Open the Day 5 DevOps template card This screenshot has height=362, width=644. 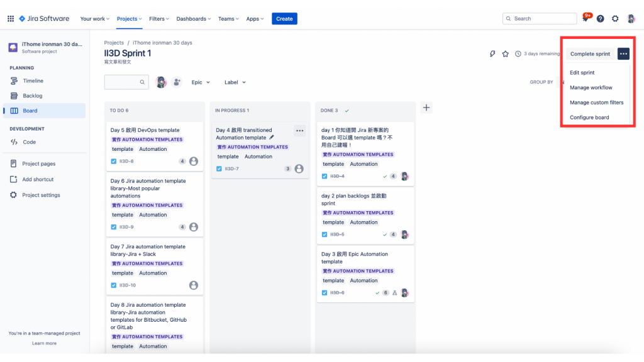click(x=155, y=146)
